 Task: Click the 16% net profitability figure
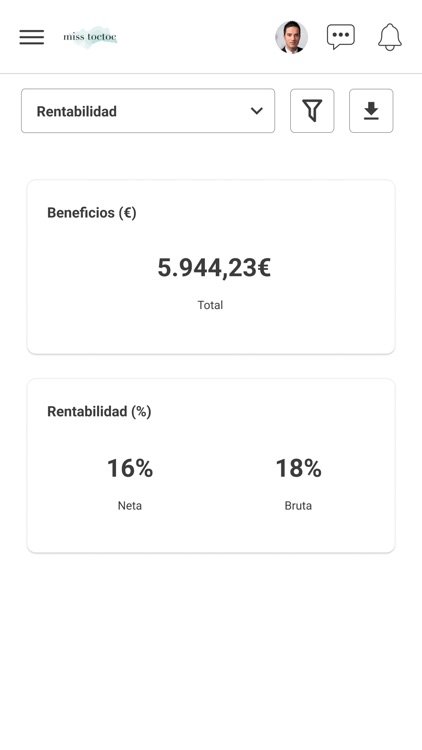(x=130, y=468)
